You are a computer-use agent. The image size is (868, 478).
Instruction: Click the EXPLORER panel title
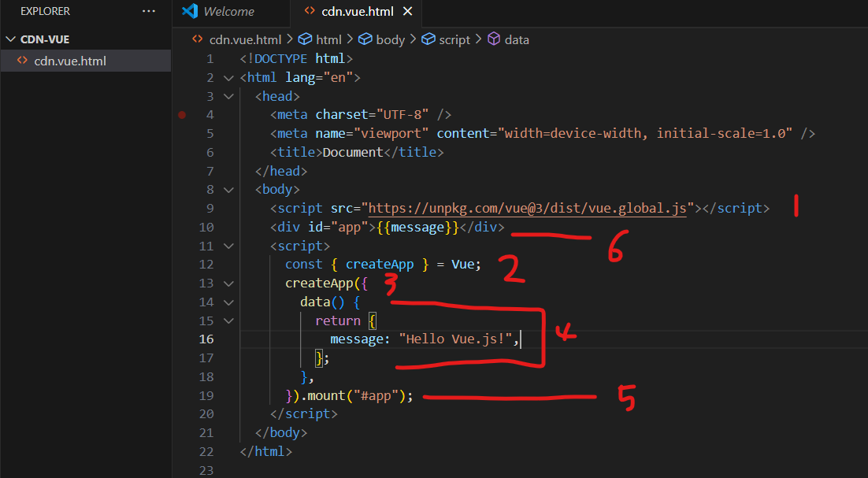click(46, 11)
